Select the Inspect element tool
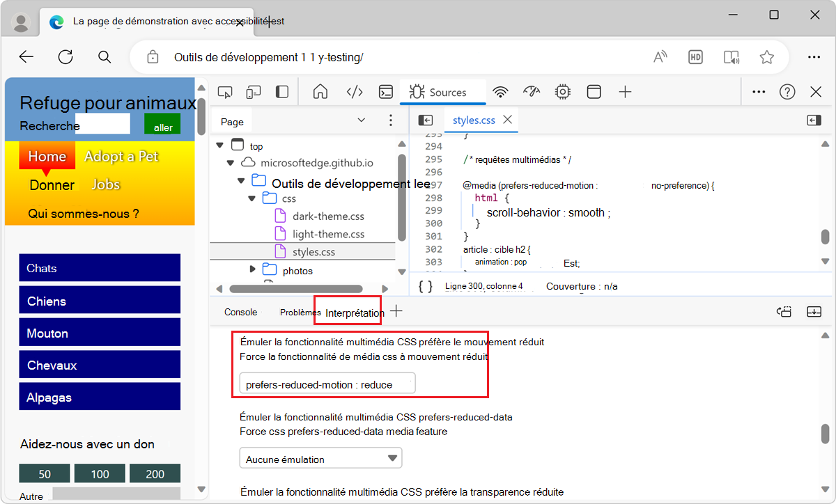The width and height of the screenshot is (836, 504). 225,91
